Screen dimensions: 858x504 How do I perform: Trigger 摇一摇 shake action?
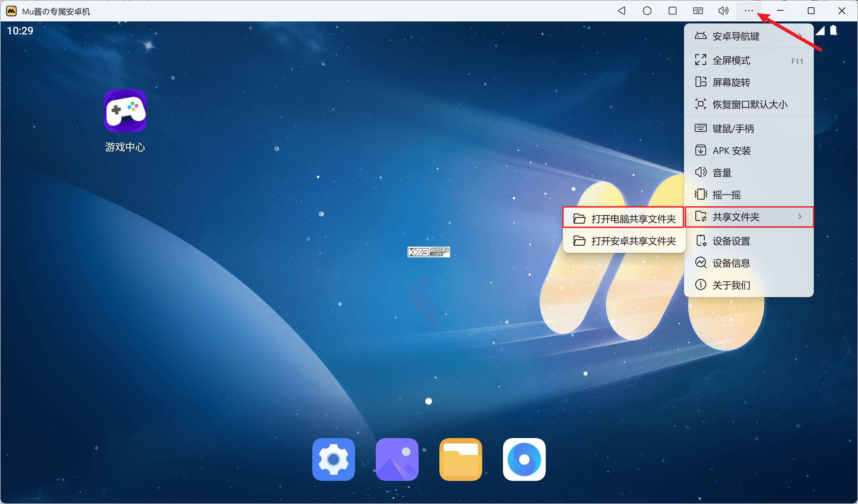coord(749,194)
